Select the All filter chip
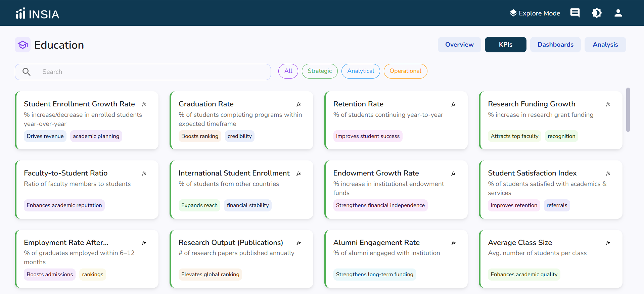Screen dimensions: 644x294 (x=288, y=71)
